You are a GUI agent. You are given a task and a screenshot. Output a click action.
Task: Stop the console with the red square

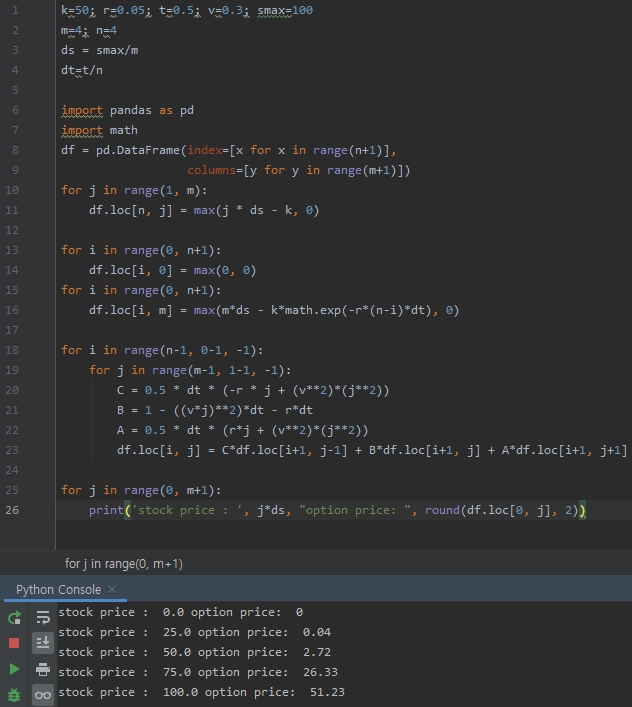coord(14,643)
